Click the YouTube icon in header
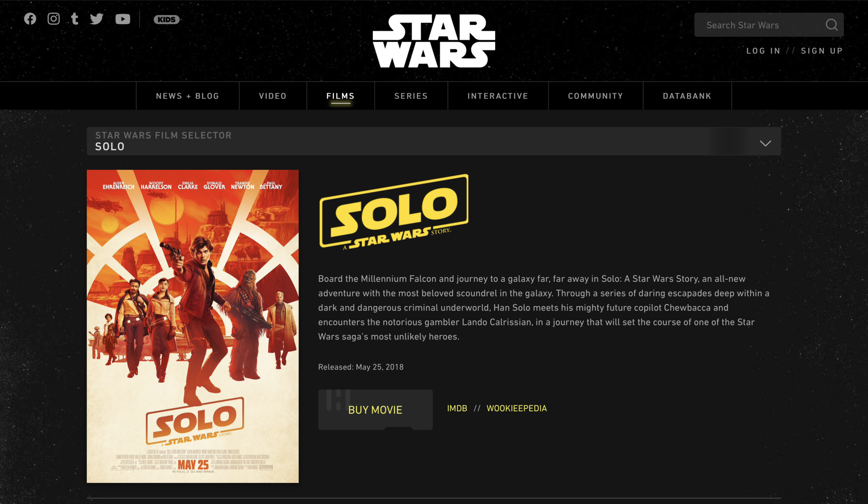Viewport: 868px width, 504px height. (123, 19)
